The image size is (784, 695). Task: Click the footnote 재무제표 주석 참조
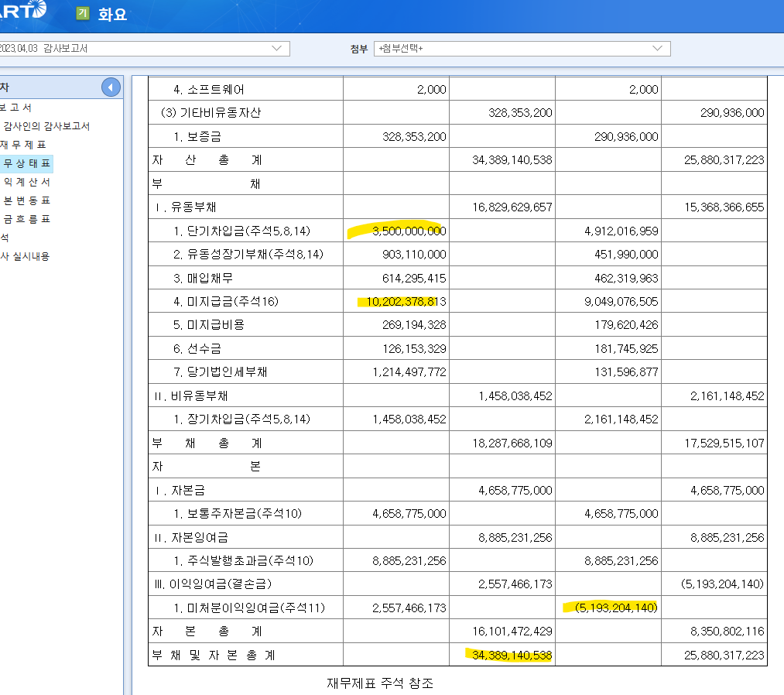pos(380,683)
